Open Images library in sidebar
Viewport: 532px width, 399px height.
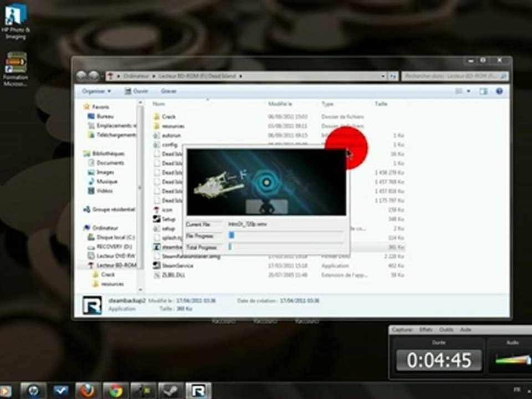pyautogui.click(x=101, y=172)
